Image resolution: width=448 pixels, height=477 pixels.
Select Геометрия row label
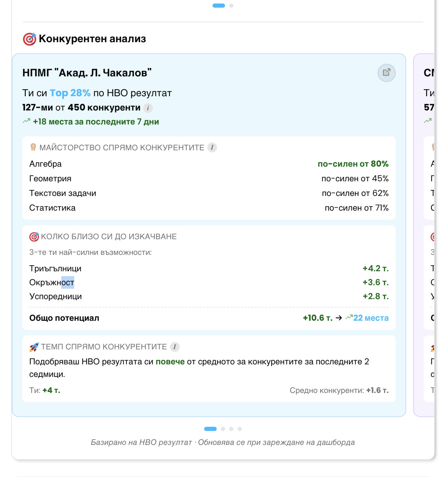click(50, 179)
